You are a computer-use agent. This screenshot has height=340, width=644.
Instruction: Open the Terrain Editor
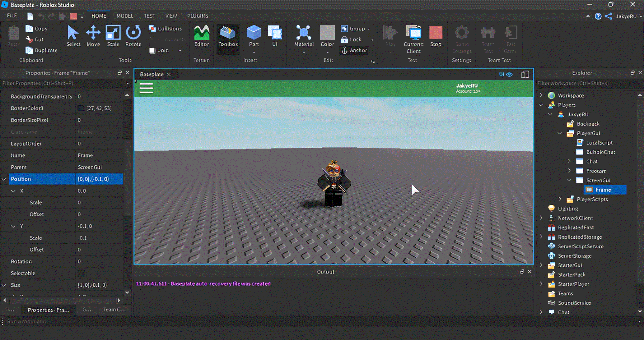pos(202,36)
